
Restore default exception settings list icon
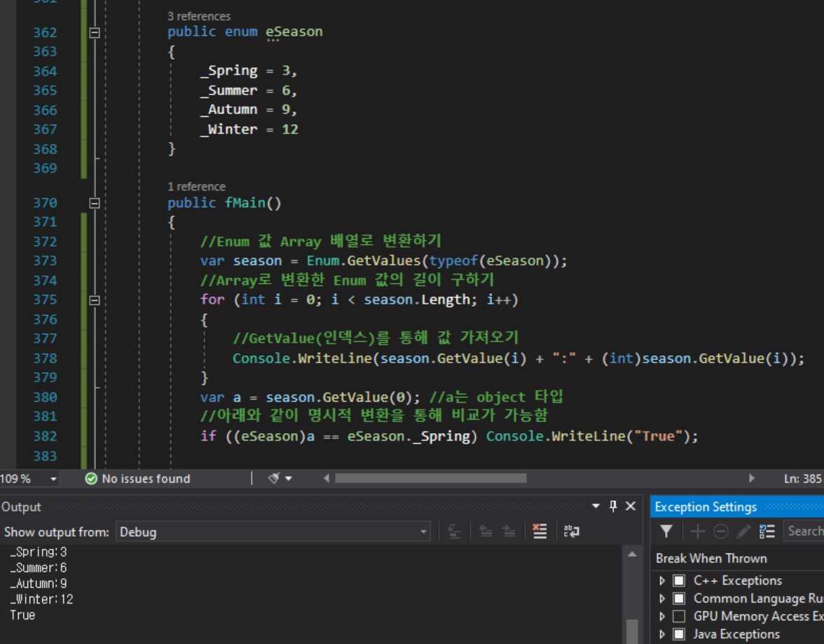coord(767,531)
